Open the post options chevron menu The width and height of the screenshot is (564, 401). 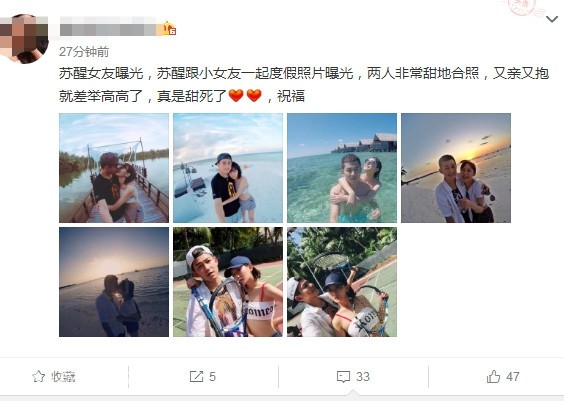(x=552, y=19)
